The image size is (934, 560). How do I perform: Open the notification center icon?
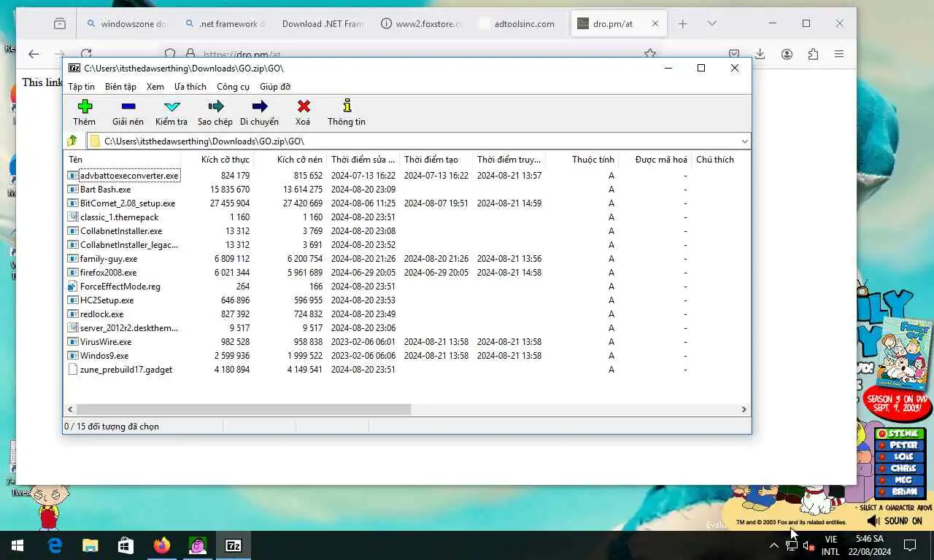pos(910,545)
